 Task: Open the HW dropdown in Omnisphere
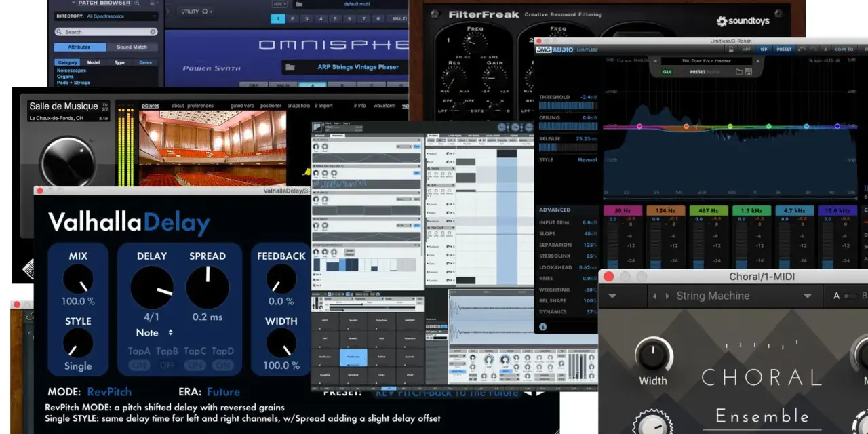pyautogui.click(x=279, y=4)
